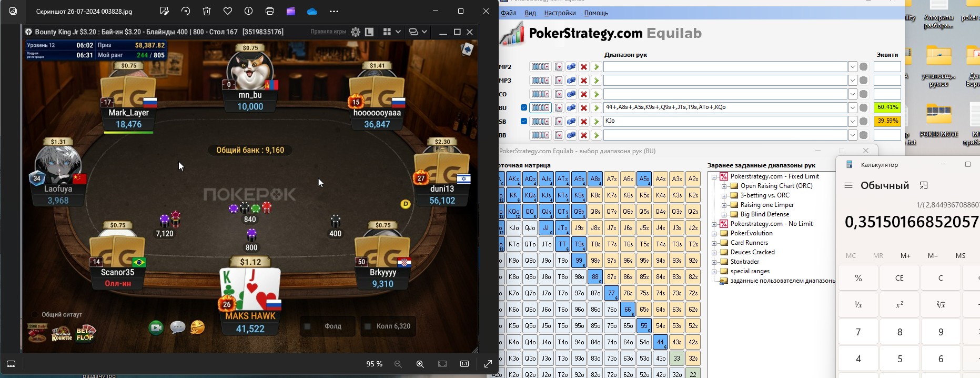Toggle the Photos filmstrip icon

11,364
